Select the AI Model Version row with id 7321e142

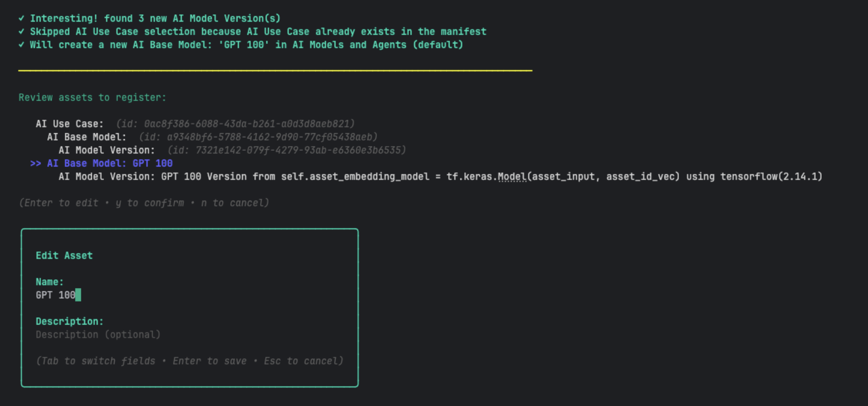coord(232,150)
